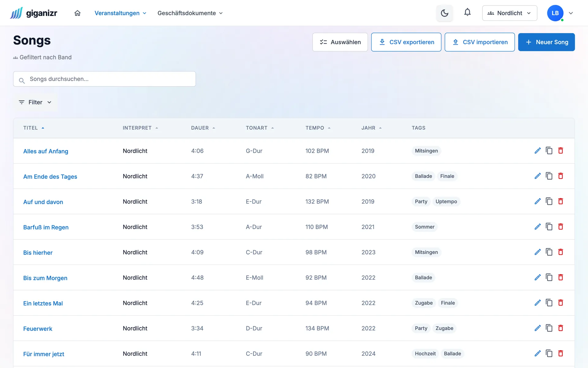Go to the home page icon
The image size is (588, 368).
coord(77,13)
